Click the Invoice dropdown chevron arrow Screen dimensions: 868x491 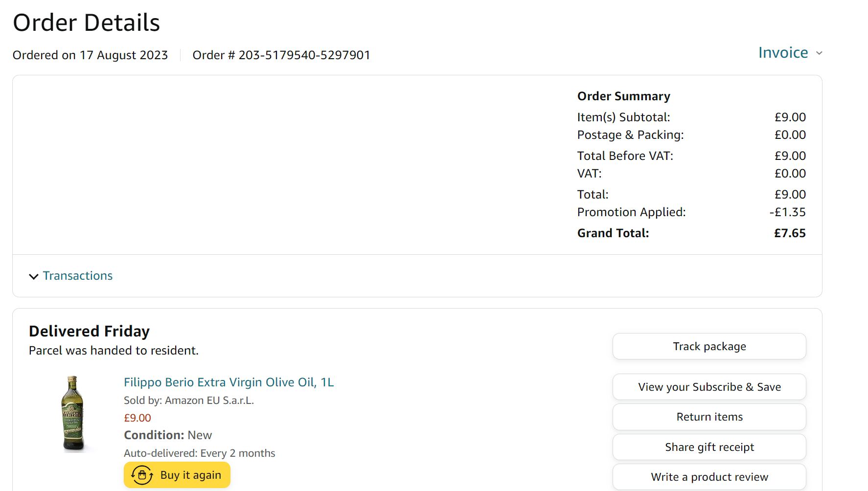819,53
